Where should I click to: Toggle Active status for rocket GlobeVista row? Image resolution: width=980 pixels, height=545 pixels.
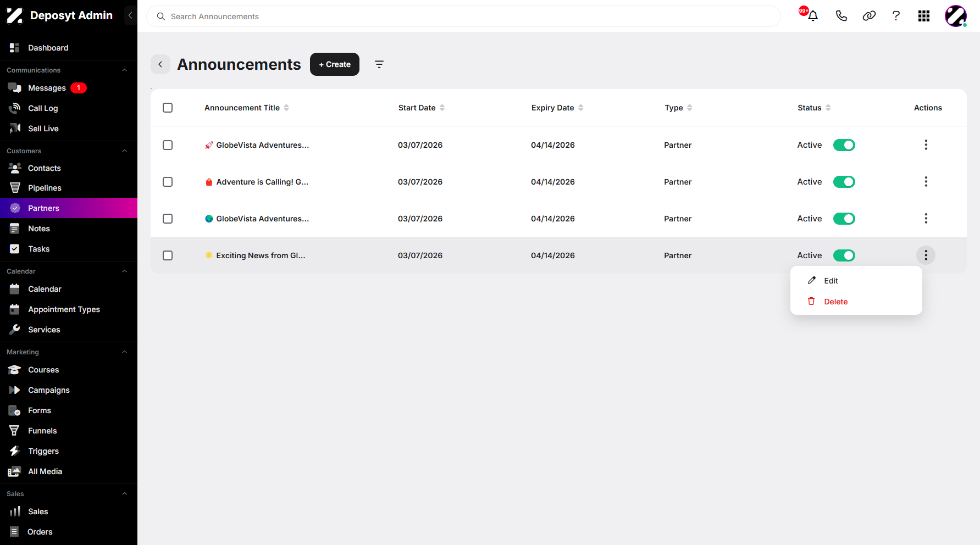tap(844, 145)
